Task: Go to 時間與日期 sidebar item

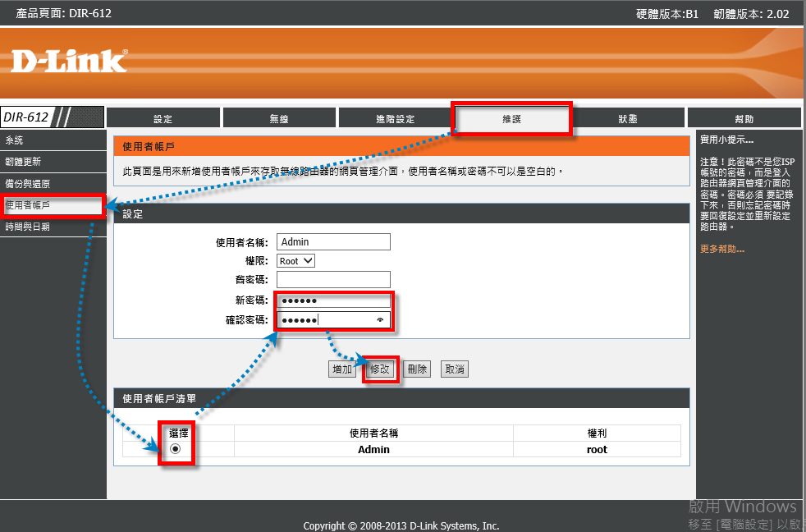Action: (x=28, y=227)
